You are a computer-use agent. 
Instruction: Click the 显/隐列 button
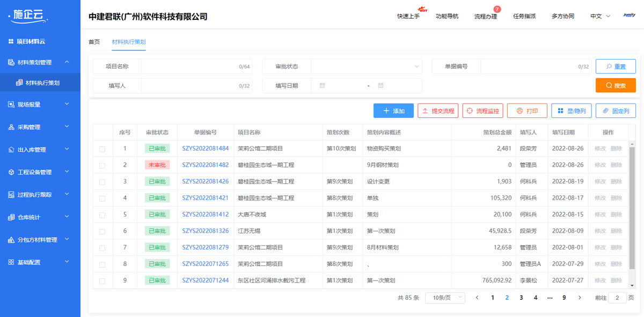(x=572, y=111)
